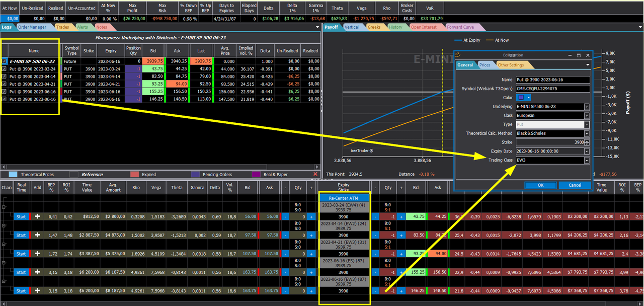The width and height of the screenshot is (644, 306).
Task: Open the History chart tab
Action: 395,27
